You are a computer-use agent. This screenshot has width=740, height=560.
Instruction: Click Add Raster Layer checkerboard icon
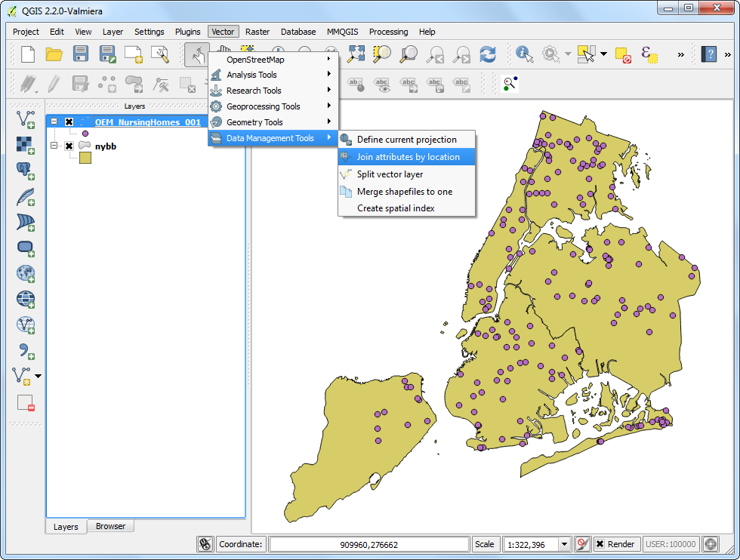click(26, 146)
